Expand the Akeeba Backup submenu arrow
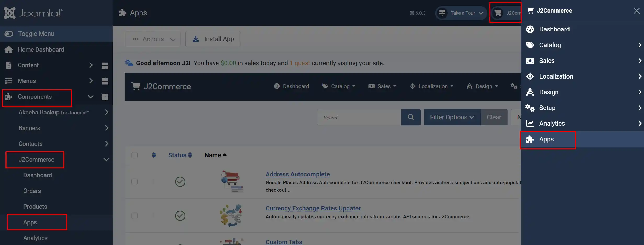The height and width of the screenshot is (245, 644). point(106,112)
